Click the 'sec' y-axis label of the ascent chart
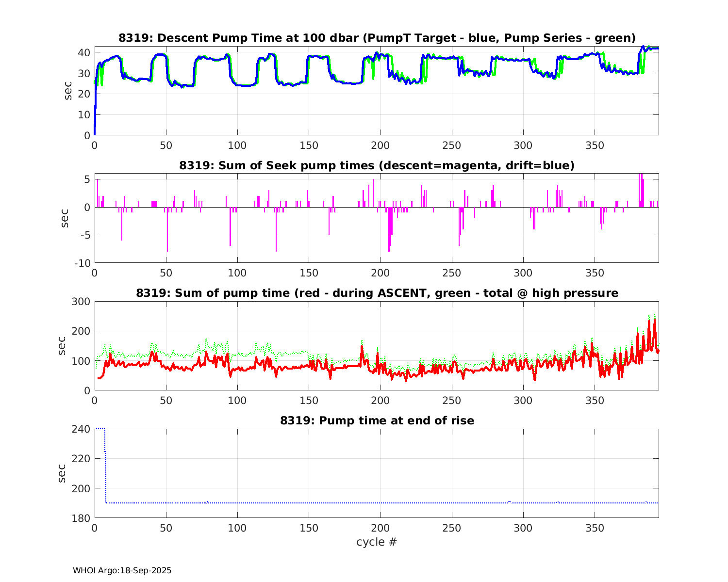This screenshot has width=728, height=582. (x=61, y=346)
